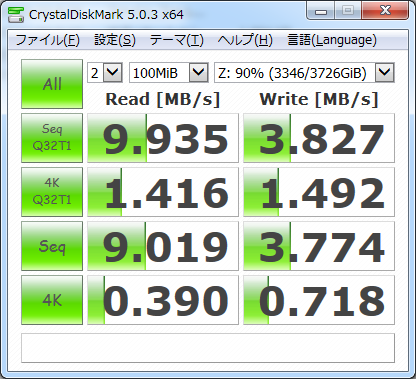Select the Seq Q32T1 write result 3.827
The height and width of the screenshot is (379, 416).
(319, 138)
